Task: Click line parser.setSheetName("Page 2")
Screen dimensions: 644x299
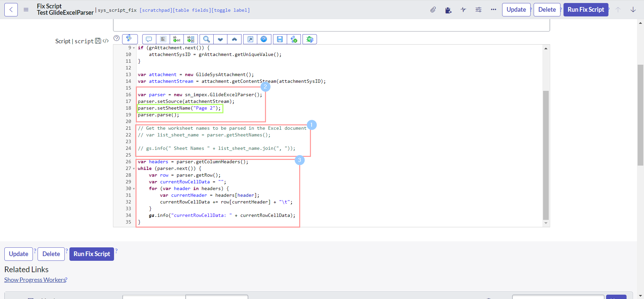Action: pos(179,108)
